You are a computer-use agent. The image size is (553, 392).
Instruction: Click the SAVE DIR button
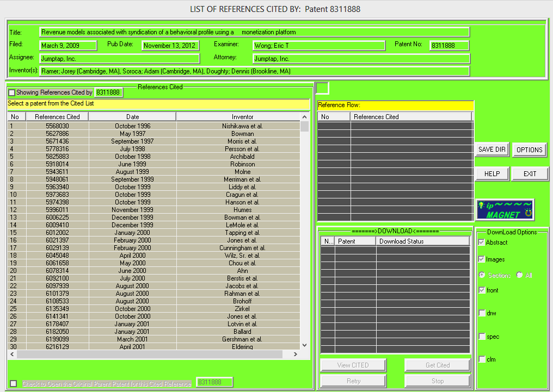[492, 150]
